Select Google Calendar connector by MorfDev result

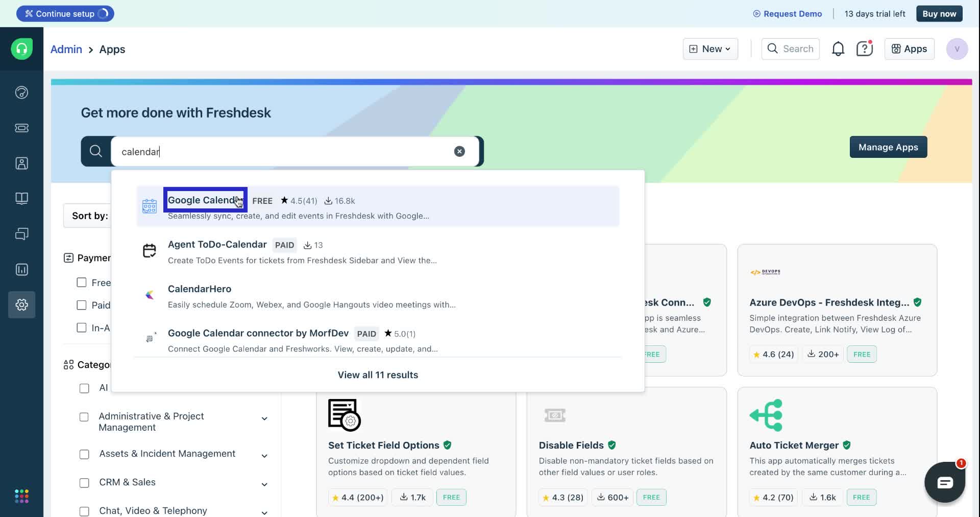click(x=378, y=340)
